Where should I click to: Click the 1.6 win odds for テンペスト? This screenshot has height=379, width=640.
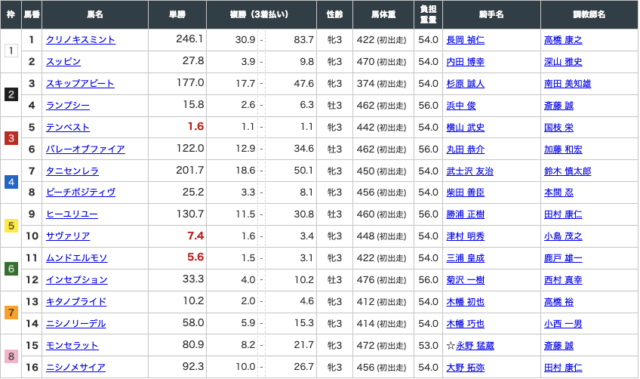196,127
